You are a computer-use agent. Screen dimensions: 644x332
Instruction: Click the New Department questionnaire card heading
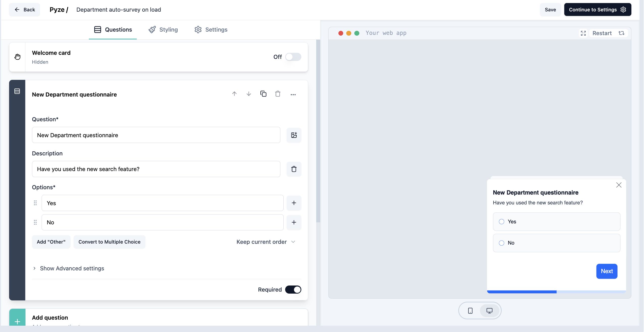[x=74, y=94]
